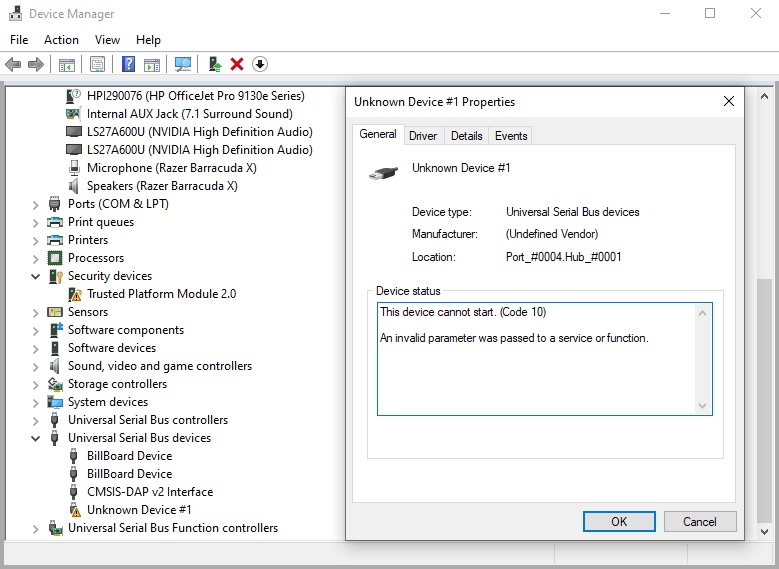Click the device tree scrollbar up arrow

[x=765, y=96]
